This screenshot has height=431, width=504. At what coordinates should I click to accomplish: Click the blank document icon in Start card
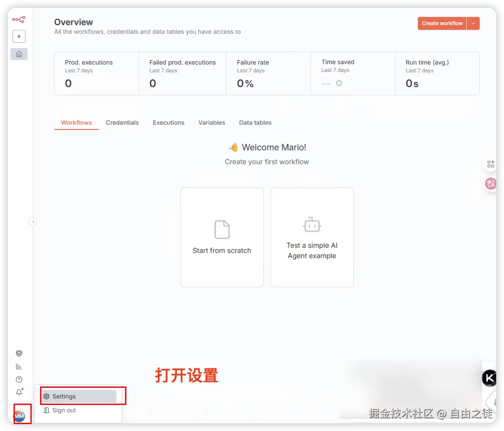pyautogui.click(x=222, y=230)
